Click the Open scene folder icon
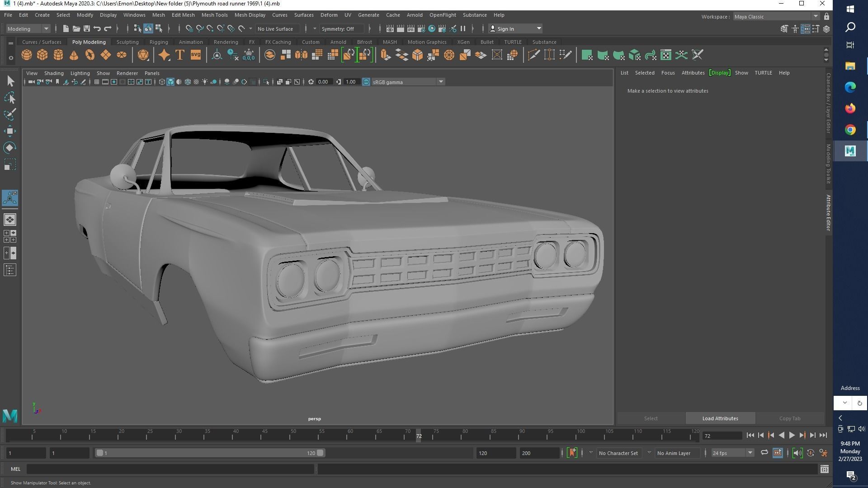The height and width of the screenshot is (488, 868). (x=76, y=28)
